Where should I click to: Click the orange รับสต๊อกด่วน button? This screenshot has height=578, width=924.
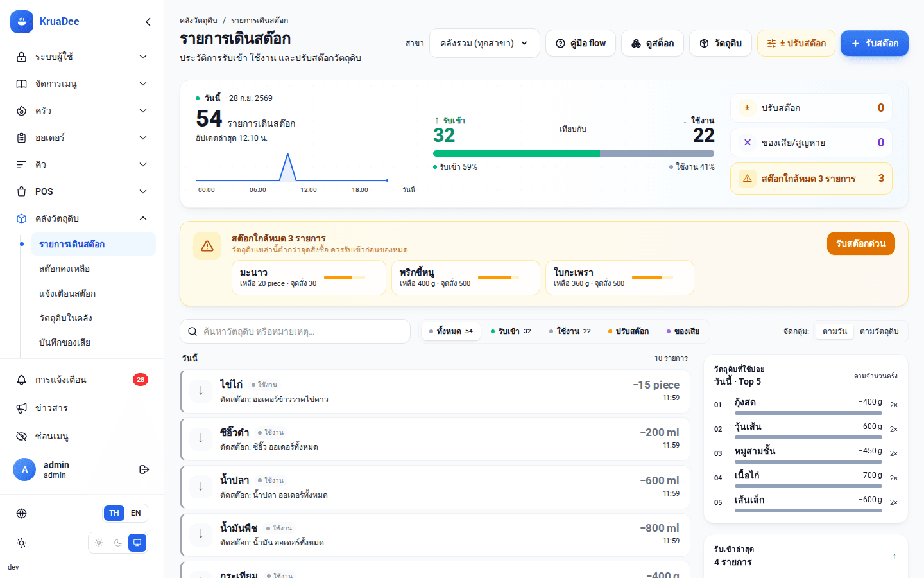pos(861,243)
